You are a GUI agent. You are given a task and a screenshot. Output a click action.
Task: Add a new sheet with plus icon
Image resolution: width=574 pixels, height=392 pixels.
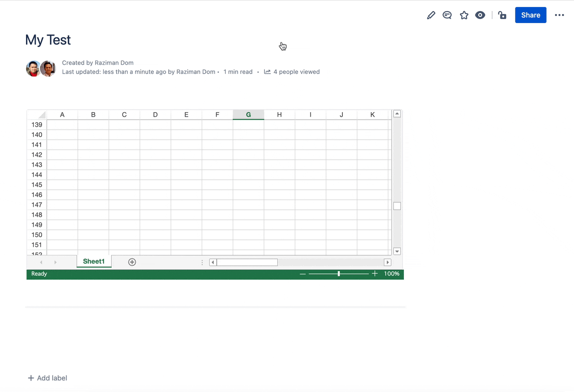point(132,262)
